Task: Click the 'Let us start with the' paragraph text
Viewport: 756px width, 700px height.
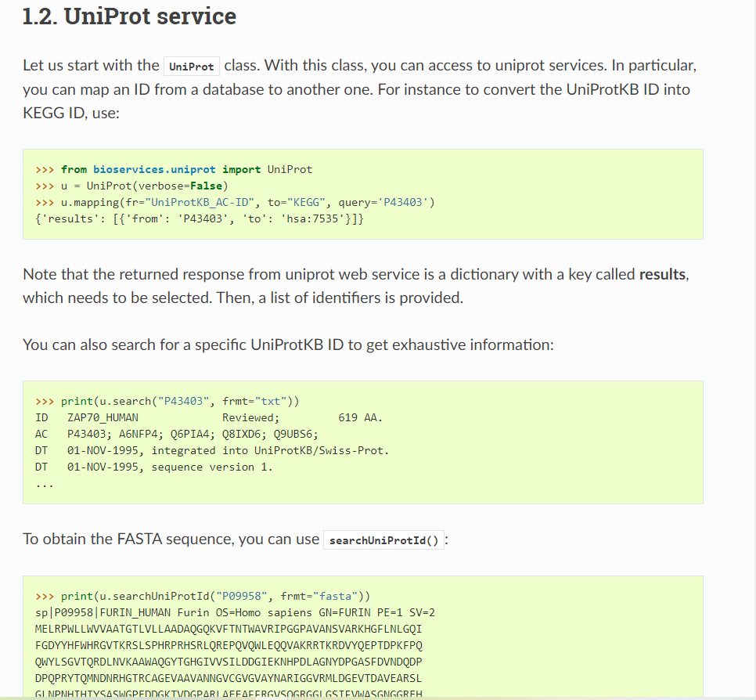Action: [x=359, y=88]
